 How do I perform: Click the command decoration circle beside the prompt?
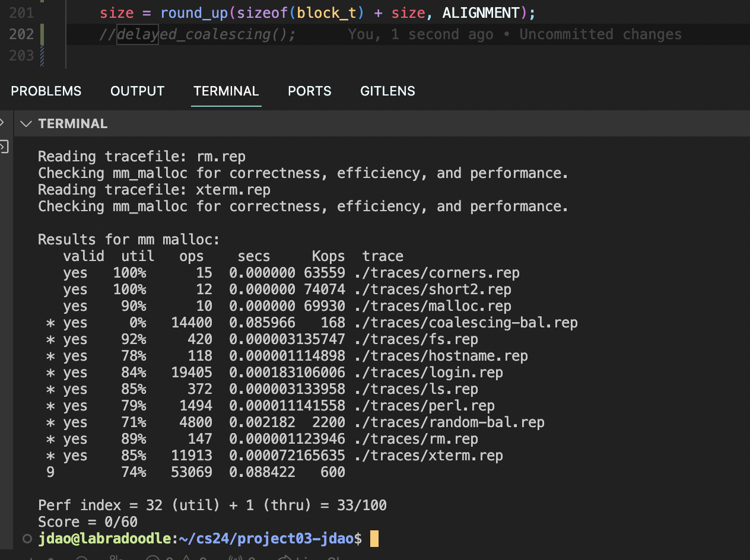[26, 539]
